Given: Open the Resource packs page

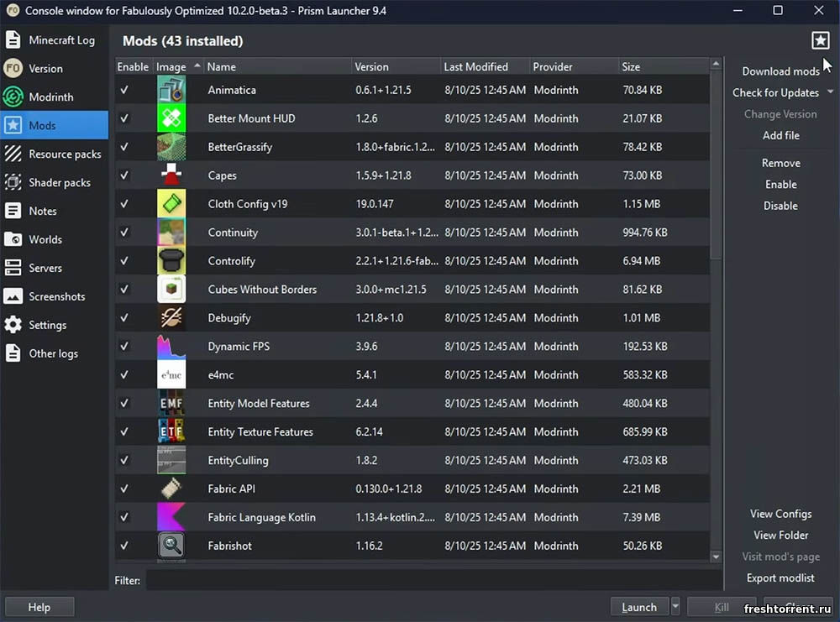Looking at the screenshot, I should pyautogui.click(x=65, y=154).
